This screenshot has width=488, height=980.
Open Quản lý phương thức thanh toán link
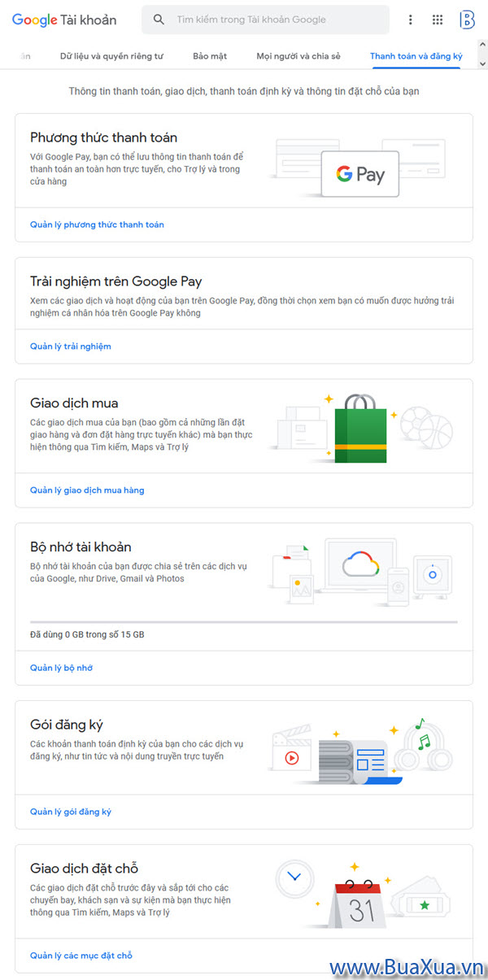point(97,224)
